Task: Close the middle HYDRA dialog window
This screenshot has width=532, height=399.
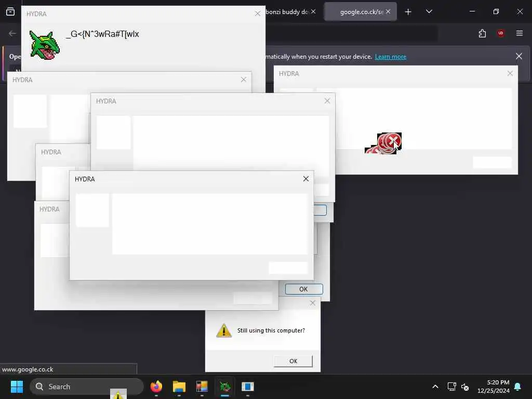Action: (x=327, y=101)
